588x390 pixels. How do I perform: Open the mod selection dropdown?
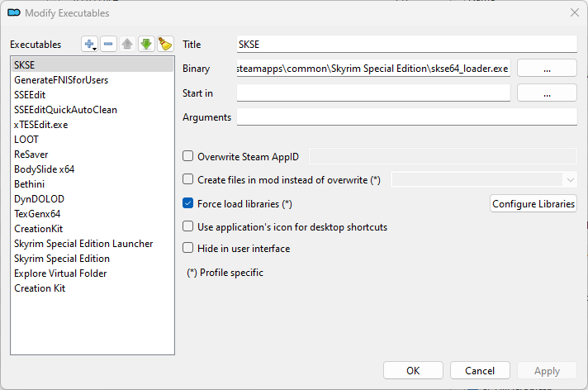(483, 178)
